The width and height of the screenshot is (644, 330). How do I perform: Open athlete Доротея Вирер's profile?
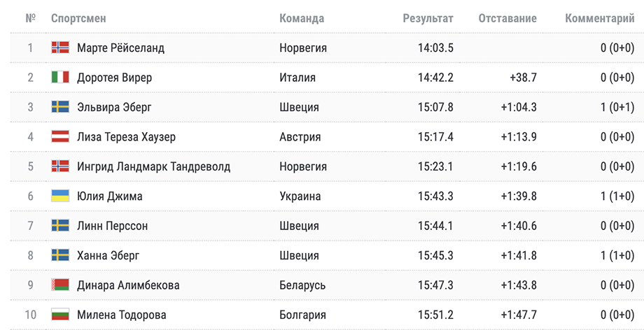coord(114,78)
